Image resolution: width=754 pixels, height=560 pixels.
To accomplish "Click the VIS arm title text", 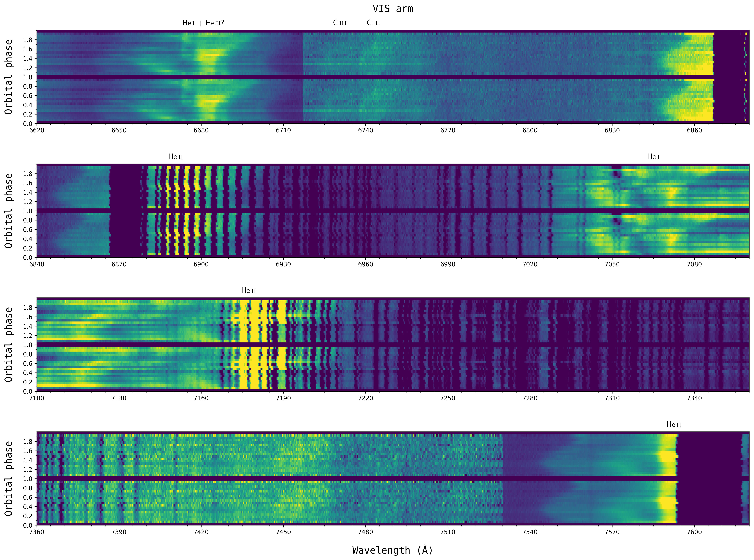I will tap(393, 9).
